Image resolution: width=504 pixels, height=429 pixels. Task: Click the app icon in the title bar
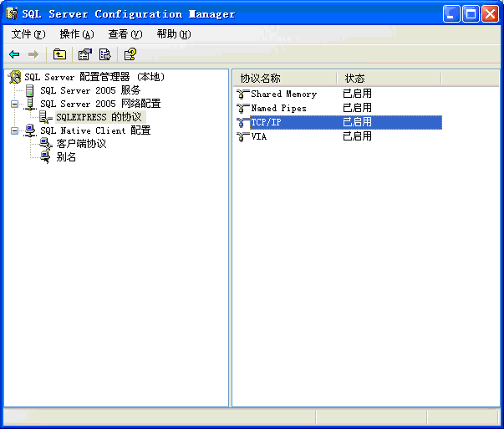point(12,14)
